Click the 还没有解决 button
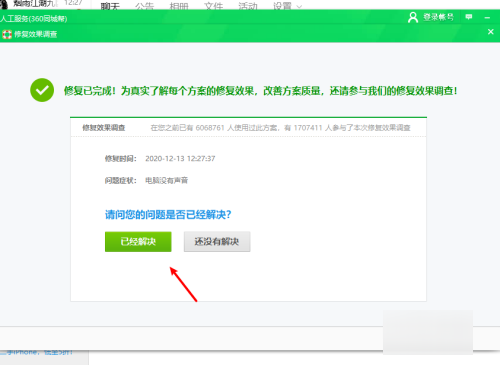 [217, 242]
